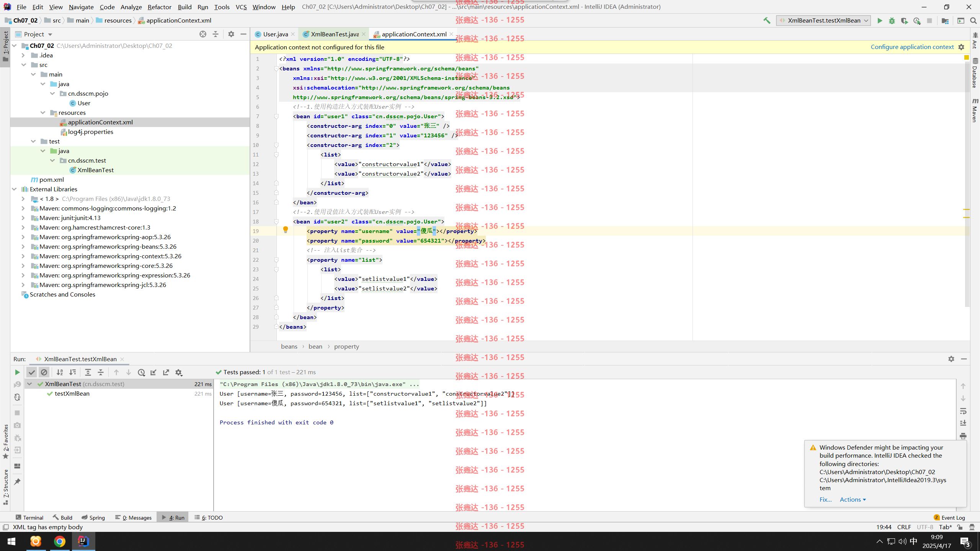Click the Configure application context link
Screen dimensions: 980x551
pyautogui.click(x=912, y=47)
